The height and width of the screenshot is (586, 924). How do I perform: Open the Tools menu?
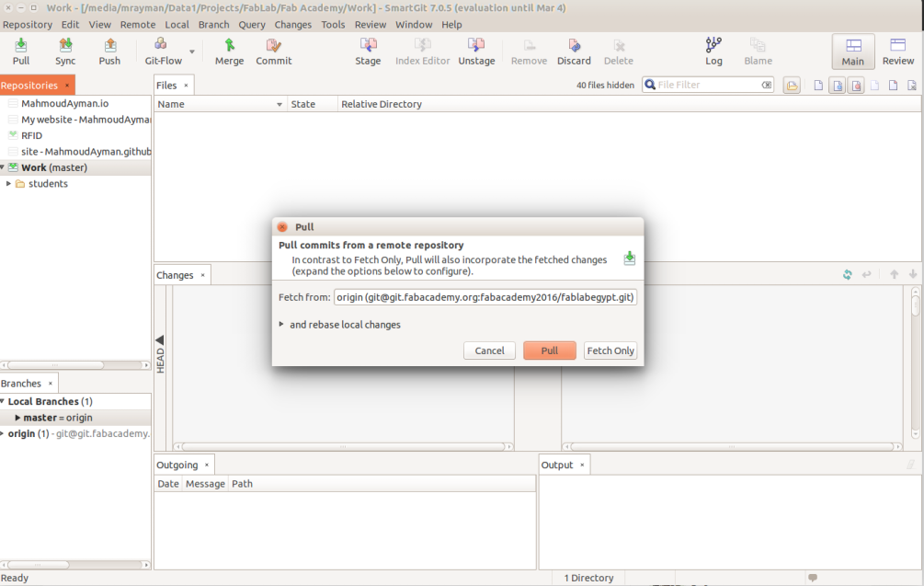[333, 25]
